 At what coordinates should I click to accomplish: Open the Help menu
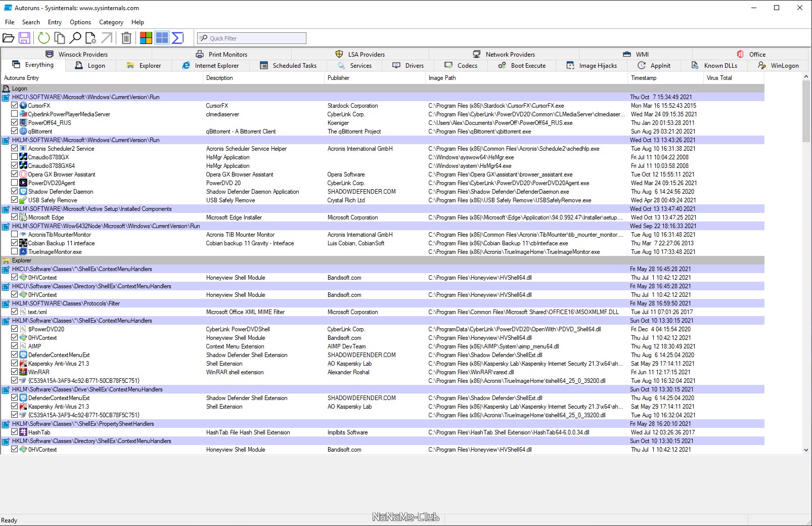138,22
